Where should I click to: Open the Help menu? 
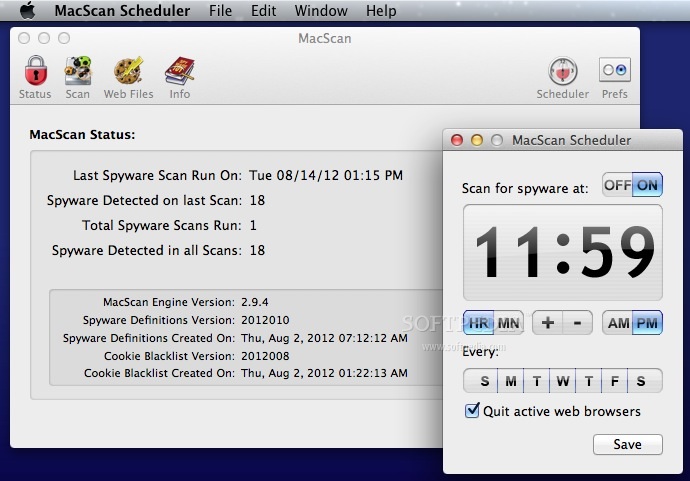click(x=381, y=10)
